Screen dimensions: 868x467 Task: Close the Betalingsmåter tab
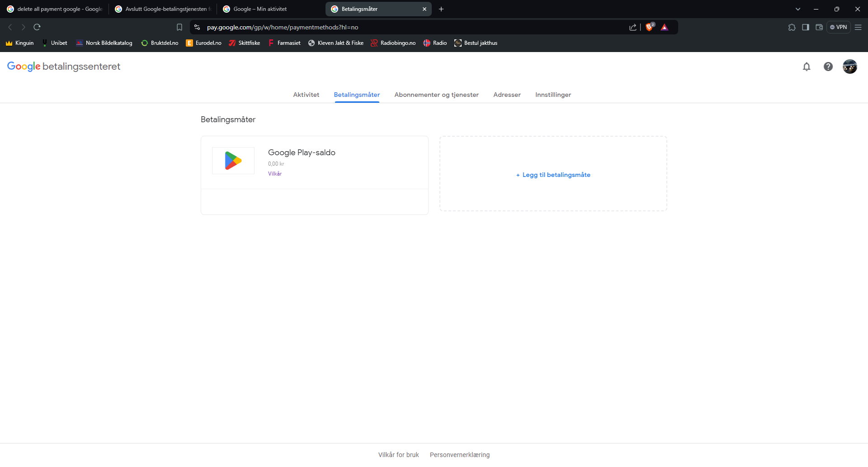tap(425, 9)
